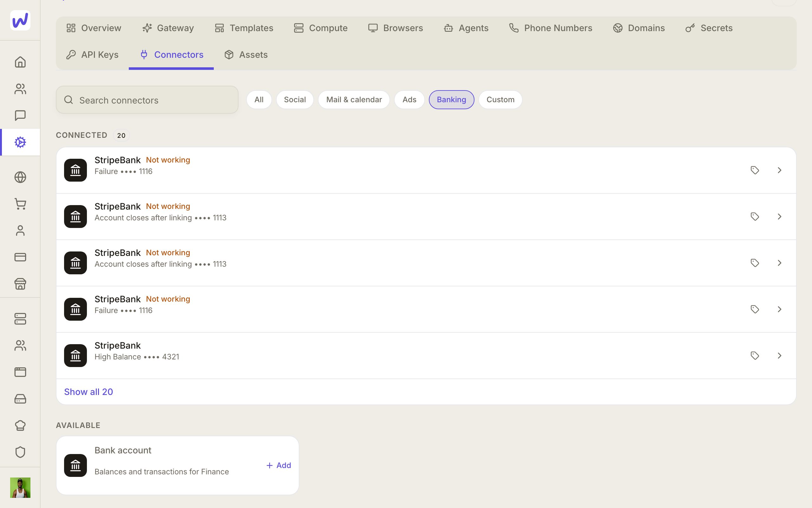Open the shield icon in sidebar
Viewport: 812px width, 508px height.
coord(20,452)
